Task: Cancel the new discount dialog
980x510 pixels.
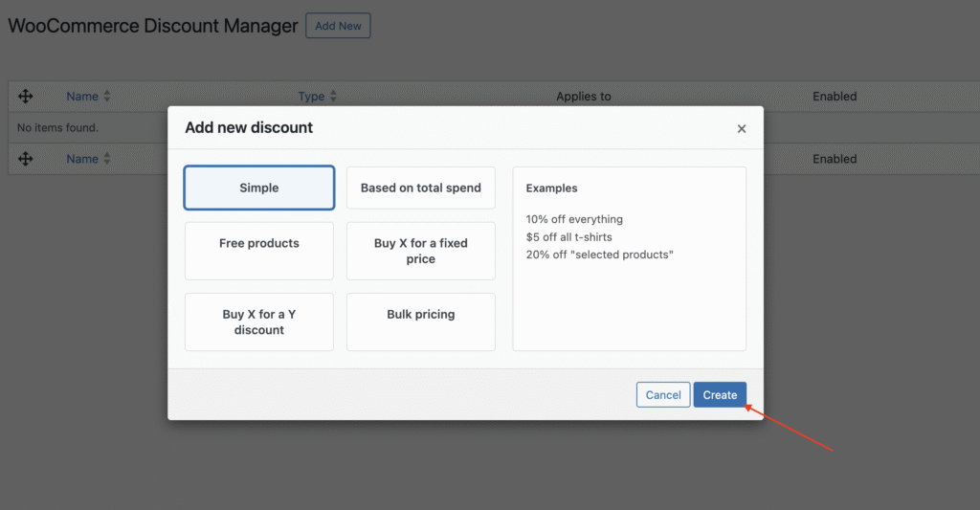Action: [x=663, y=394]
